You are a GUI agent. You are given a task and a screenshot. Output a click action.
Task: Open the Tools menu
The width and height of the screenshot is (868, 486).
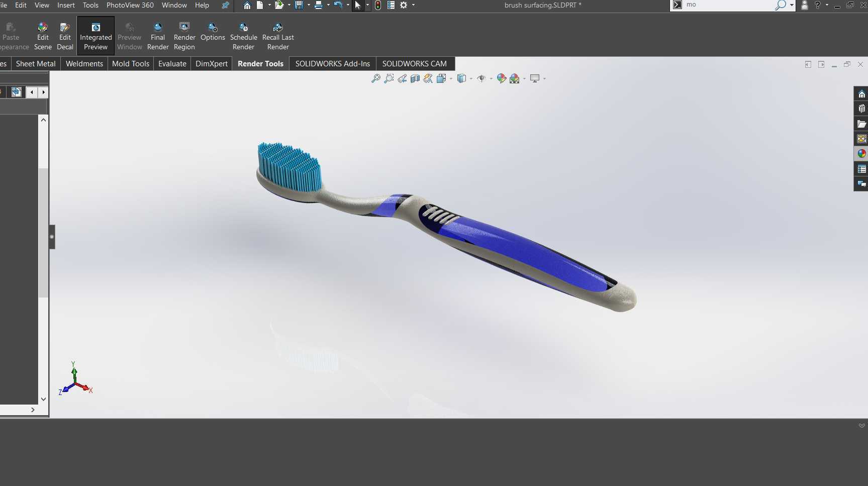90,5
